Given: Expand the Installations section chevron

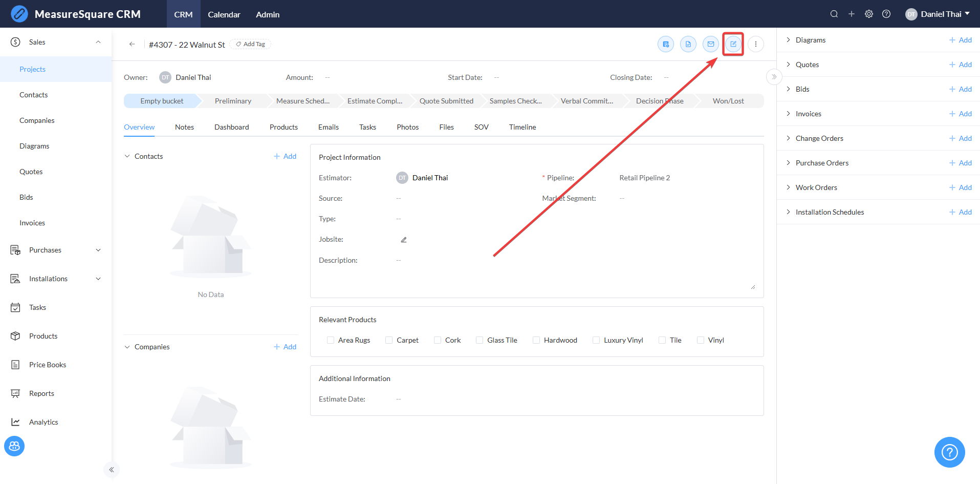Looking at the screenshot, I should 98,279.
